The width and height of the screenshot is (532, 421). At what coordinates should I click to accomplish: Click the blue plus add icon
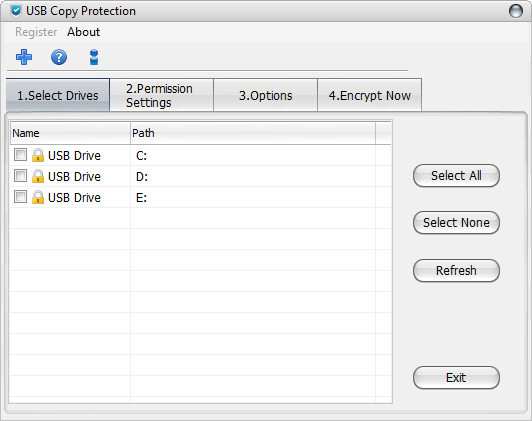pos(24,57)
